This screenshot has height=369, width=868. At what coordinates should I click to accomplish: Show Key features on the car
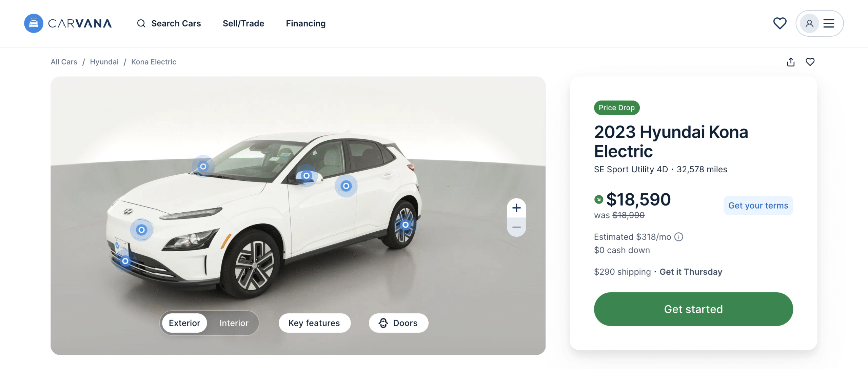coord(314,323)
